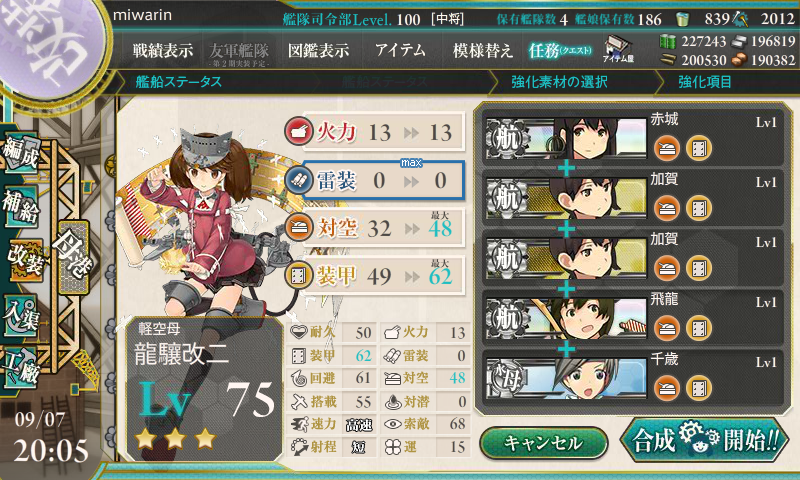Open the アイテム menu
The height and width of the screenshot is (480, 800).
click(x=400, y=50)
